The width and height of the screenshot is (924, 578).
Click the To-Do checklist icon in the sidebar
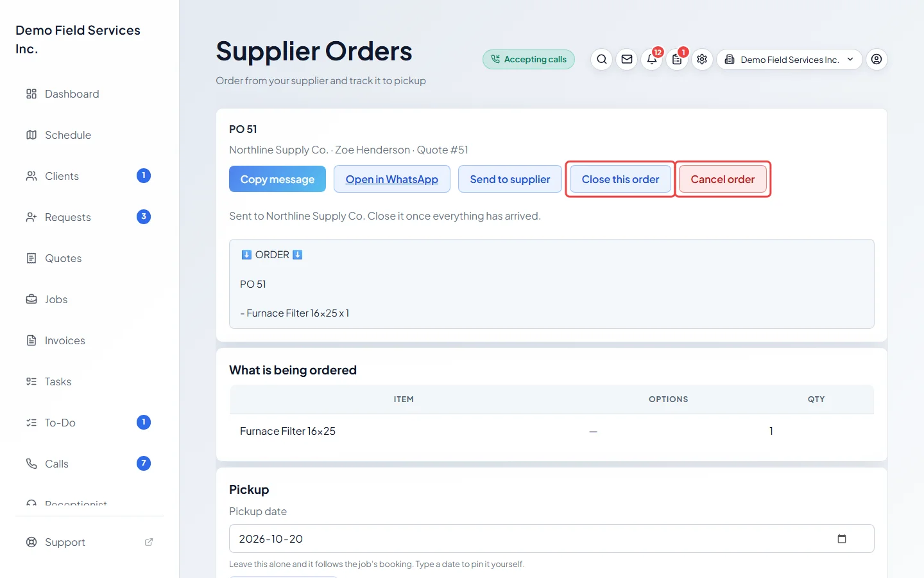pyautogui.click(x=31, y=423)
